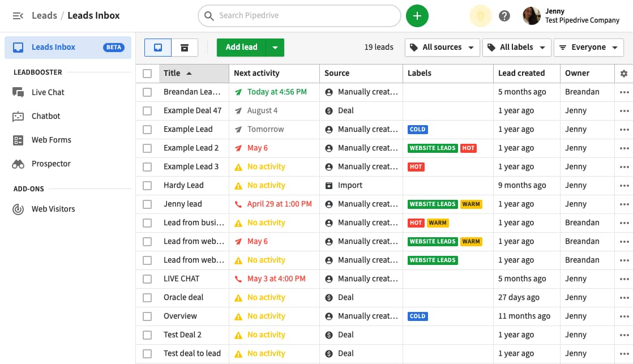
Task: Open the Jenny lead title link
Action: click(182, 204)
